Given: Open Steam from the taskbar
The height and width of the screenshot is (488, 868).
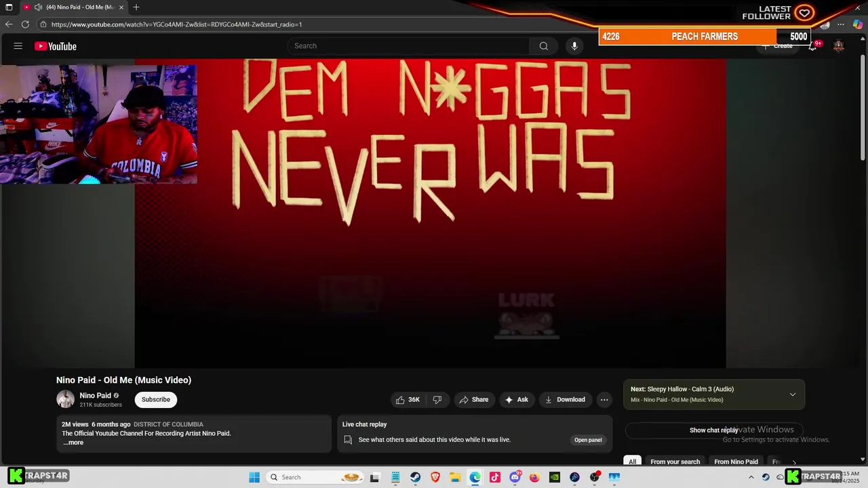Looking at the screenshot, I should 415,477.
